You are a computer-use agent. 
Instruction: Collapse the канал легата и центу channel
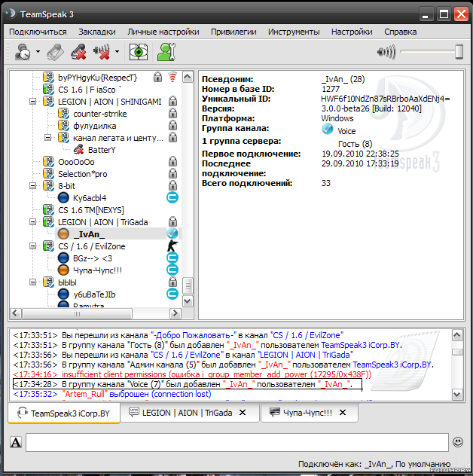point(48,138)
